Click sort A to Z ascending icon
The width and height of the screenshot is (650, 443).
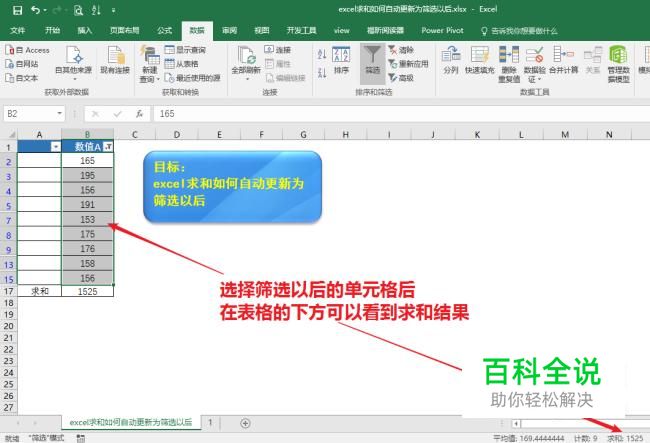pos(322,54)
